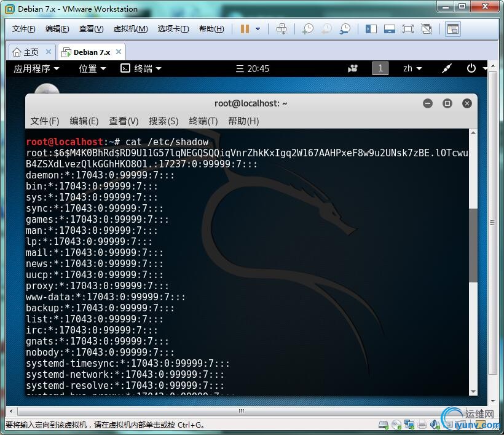Maximize the root@localhost terminal window
Image resolution: width=504 pixels, height=435 pixels.
pyautogui.click(x=447, y=103)
